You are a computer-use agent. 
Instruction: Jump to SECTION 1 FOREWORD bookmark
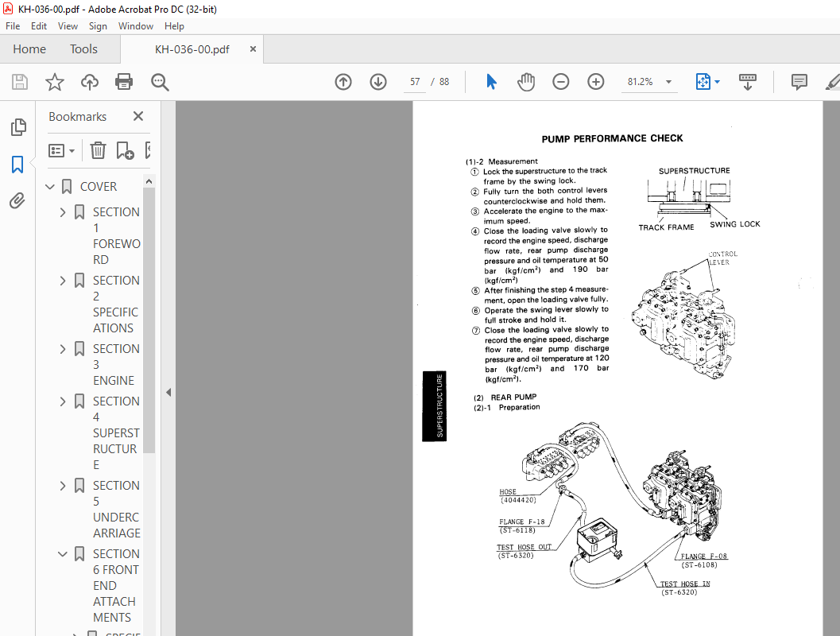point(116,236)
